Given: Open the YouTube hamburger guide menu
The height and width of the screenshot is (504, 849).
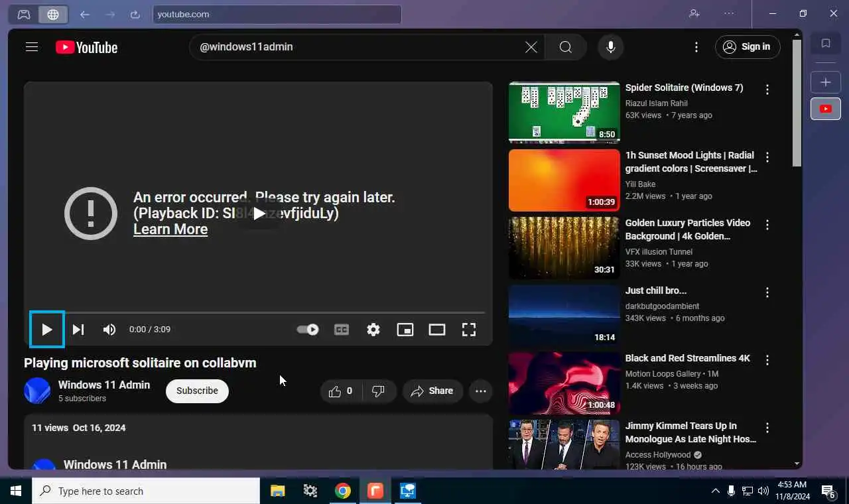Looking at the screenshot, I should click(32, 47).
